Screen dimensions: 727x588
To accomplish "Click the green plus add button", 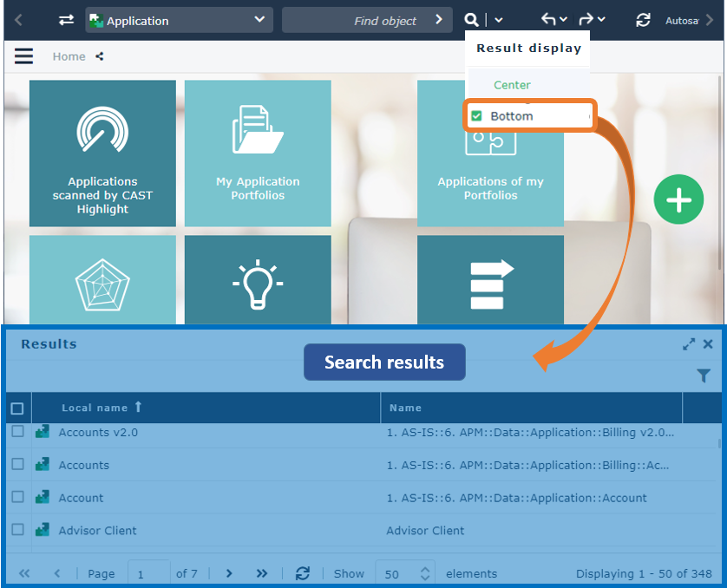I will coord(678,199).
